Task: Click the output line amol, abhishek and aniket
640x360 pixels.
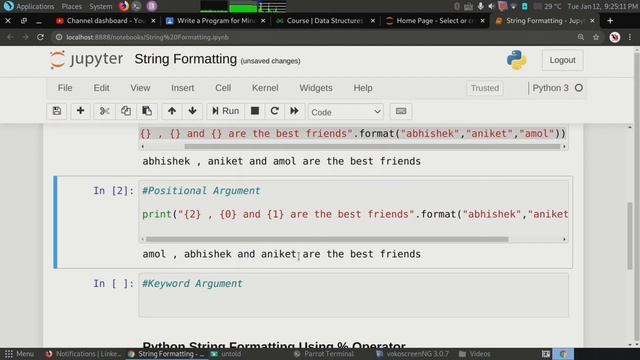Action: click(282, 254)
